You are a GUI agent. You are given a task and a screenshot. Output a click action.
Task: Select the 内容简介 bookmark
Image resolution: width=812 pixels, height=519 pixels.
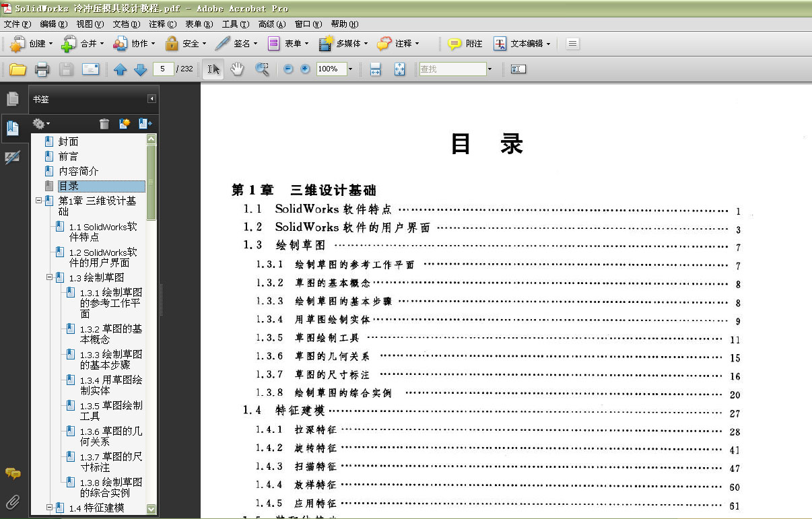78,171
